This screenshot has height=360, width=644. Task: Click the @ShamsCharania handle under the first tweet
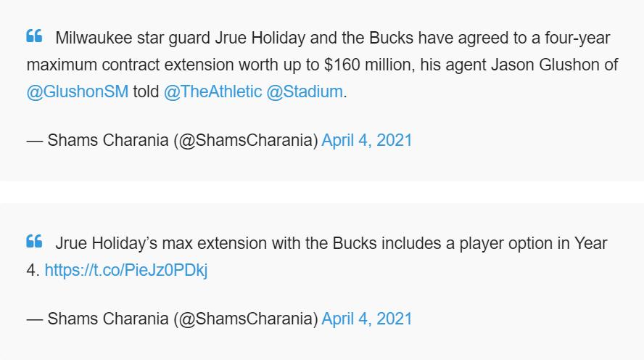tap(245, 140)
